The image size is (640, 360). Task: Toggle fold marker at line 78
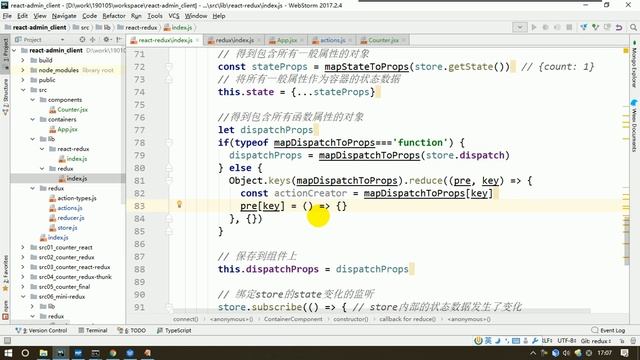coord(169,142)
